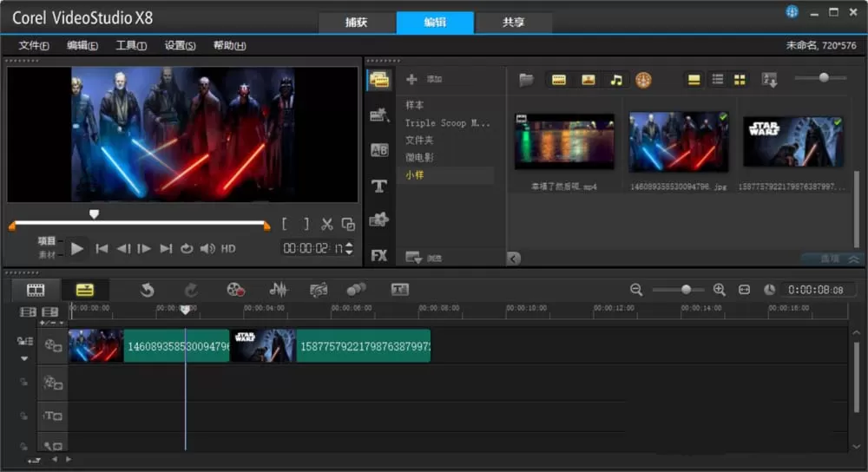This screenshot has height=472, width=868.
Task: Click the timeline Undo button
Action: [147, 290]
